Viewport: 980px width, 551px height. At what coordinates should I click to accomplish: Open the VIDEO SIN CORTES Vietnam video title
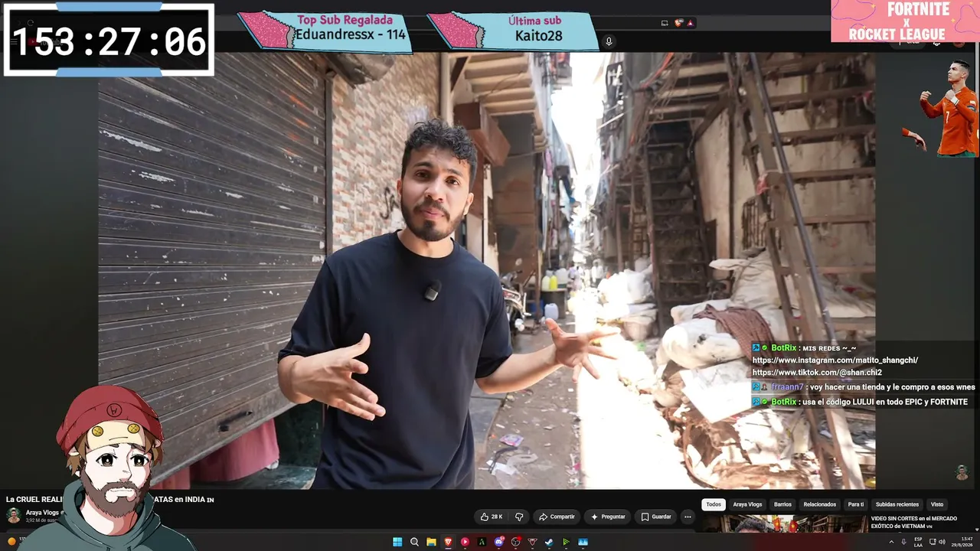click(913, 522)
